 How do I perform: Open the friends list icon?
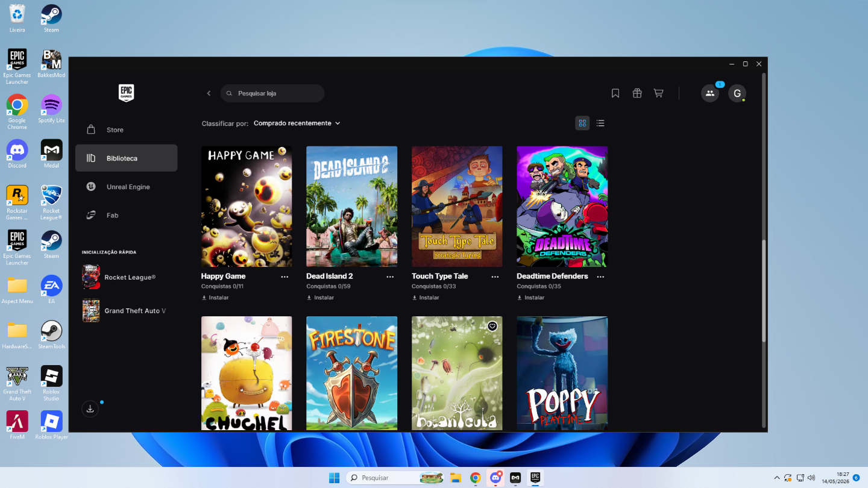(710, 93)
